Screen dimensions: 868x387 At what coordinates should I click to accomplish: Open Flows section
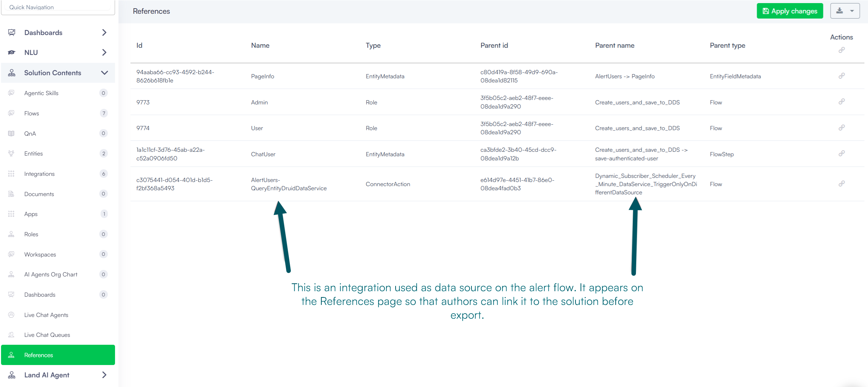58,113
